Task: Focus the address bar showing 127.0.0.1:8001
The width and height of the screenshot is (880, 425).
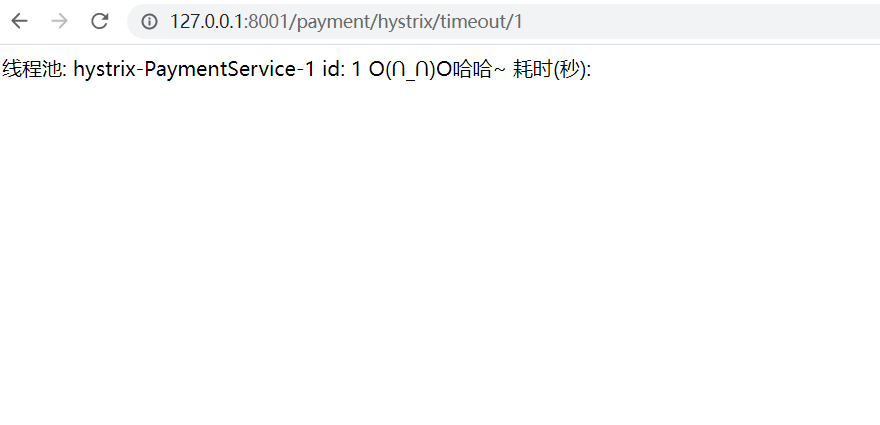Action: (503, 21)
